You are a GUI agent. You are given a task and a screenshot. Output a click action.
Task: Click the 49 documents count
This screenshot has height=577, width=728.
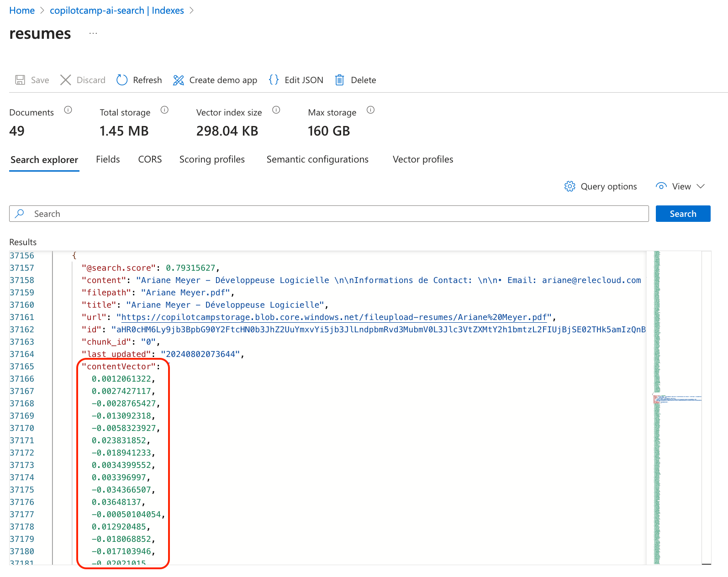(x=17, y=131)
